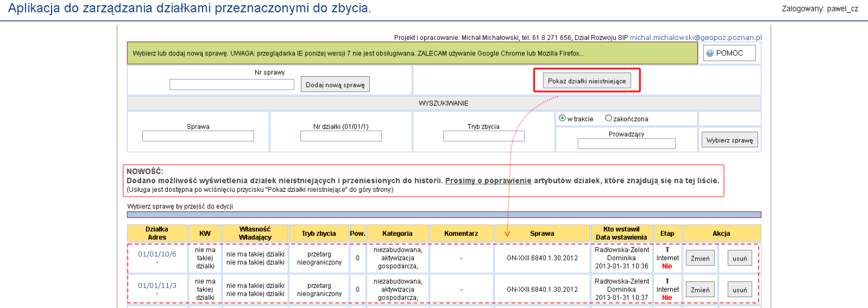Click the 'Działka Adres' column header
Viewport: 868px width, 308px height.
[157, 233]
